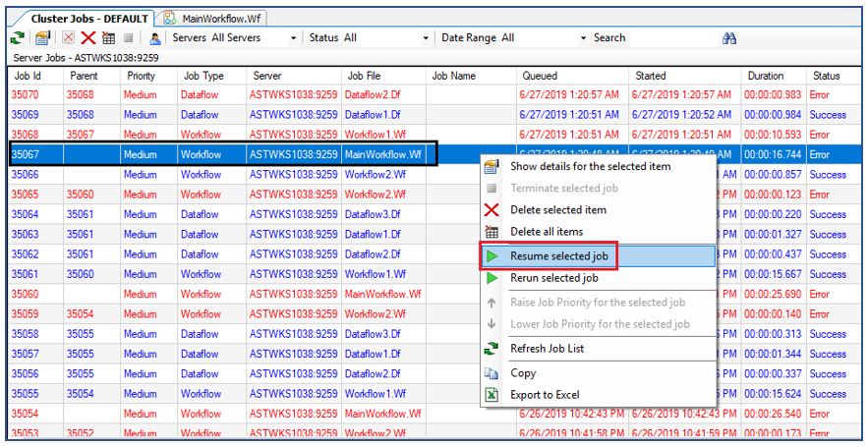This screenshot has height=447, width=868.
Task: Expand the Status filter dropdown
Action: pyautogui.click(x=426, y=38)
